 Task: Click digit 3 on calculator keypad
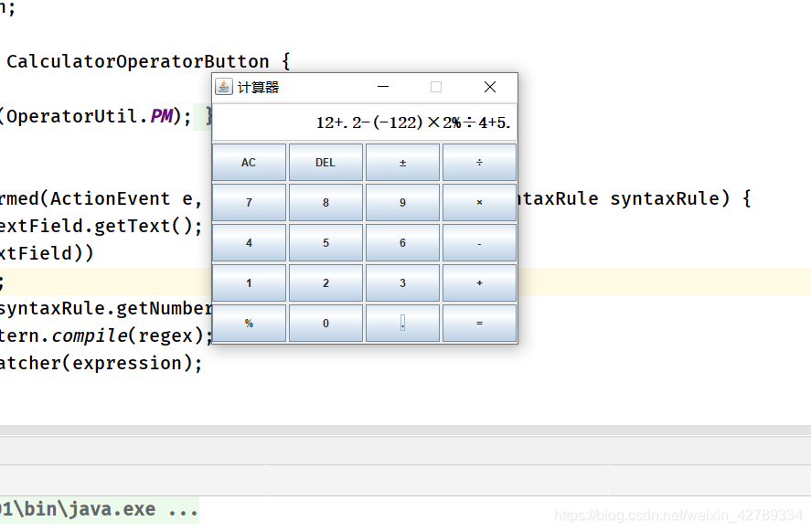tap(402, 282)
